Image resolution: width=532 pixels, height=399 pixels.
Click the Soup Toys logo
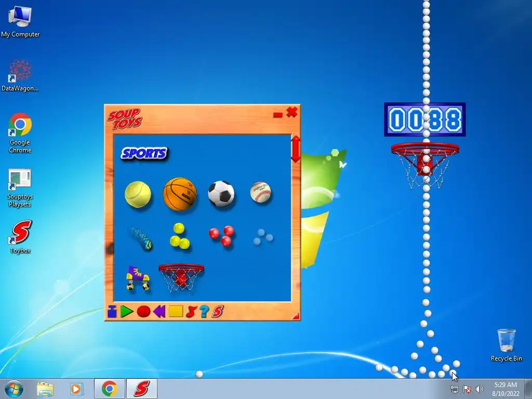pyautogui.click(x=125, y=119)
